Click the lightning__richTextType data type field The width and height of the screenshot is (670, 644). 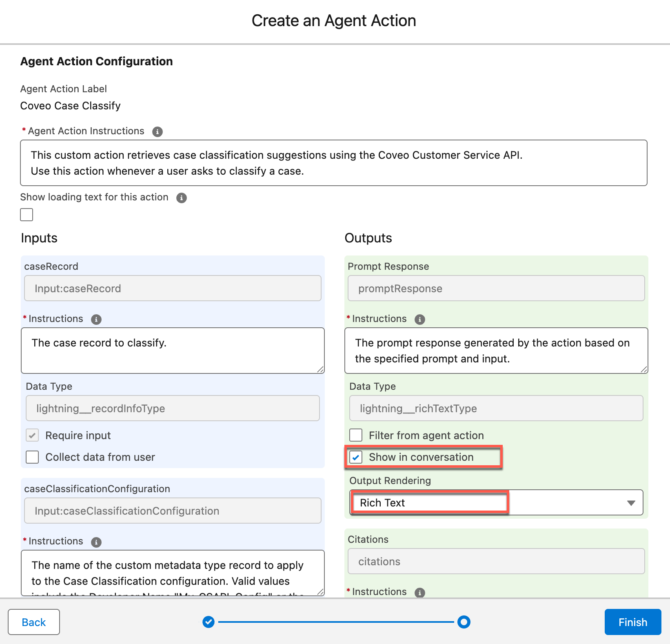[496, 408]
